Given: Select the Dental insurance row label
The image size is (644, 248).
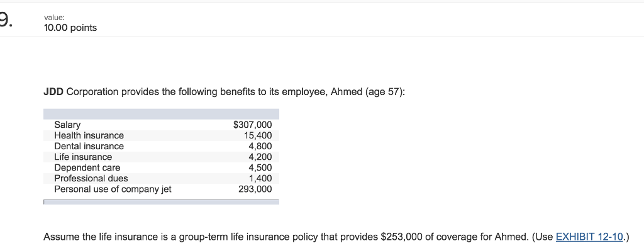Looking at the screenshot, I should coord(89,147).
